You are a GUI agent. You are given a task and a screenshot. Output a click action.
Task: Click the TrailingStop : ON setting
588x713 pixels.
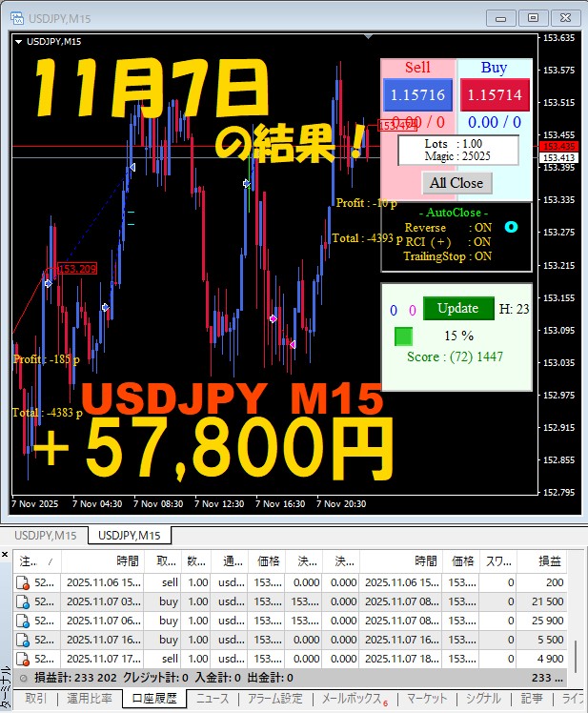[x=448, y=256]
